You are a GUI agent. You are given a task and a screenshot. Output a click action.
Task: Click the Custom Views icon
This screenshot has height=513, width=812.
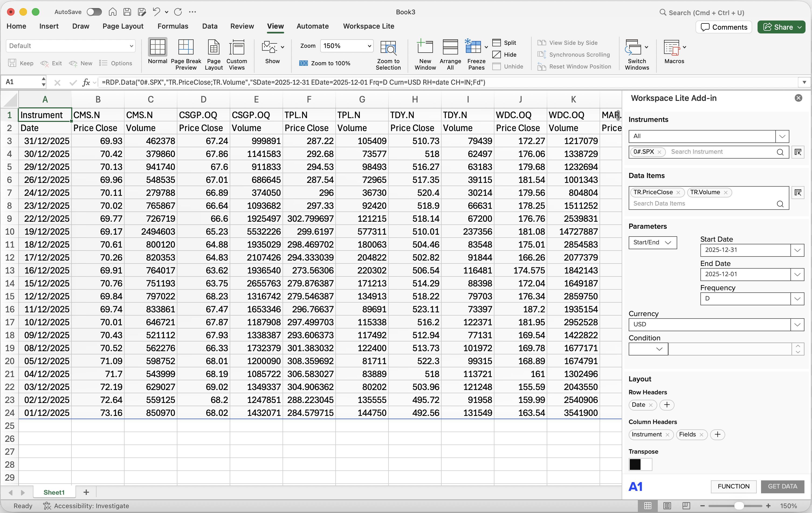[x=237, y=47]
